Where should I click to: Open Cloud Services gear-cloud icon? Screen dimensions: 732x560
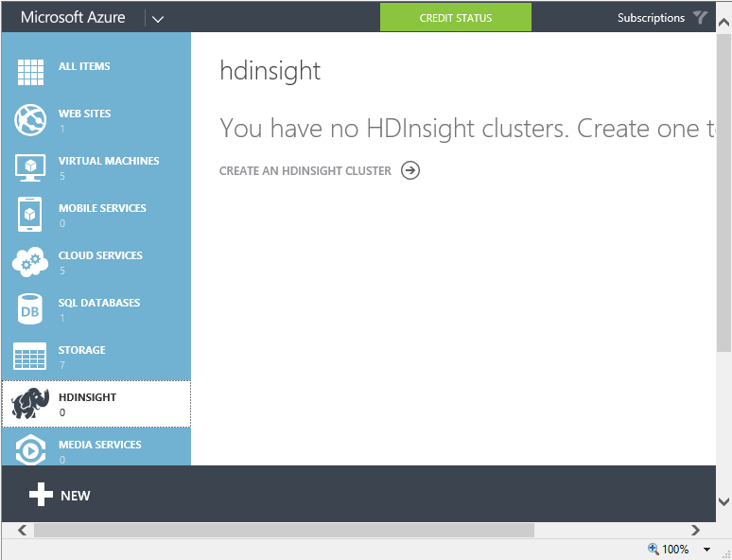(x=30, y=262)
